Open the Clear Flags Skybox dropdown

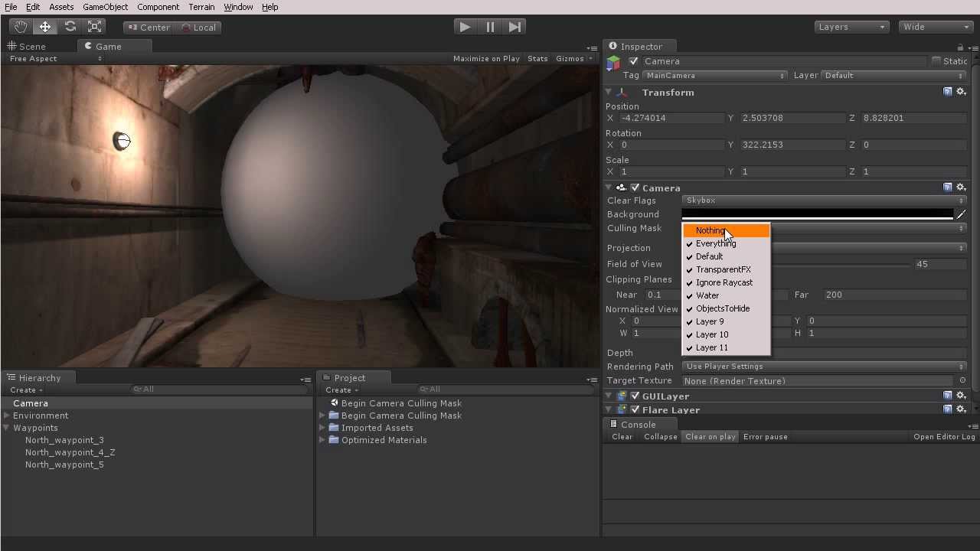[823, 201]
